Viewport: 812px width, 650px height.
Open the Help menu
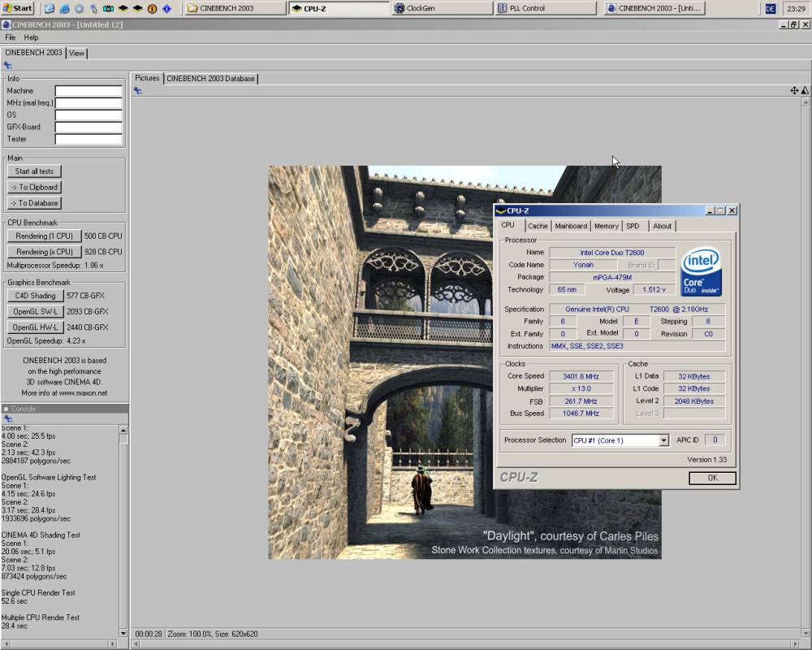click(x=31, y=37)
